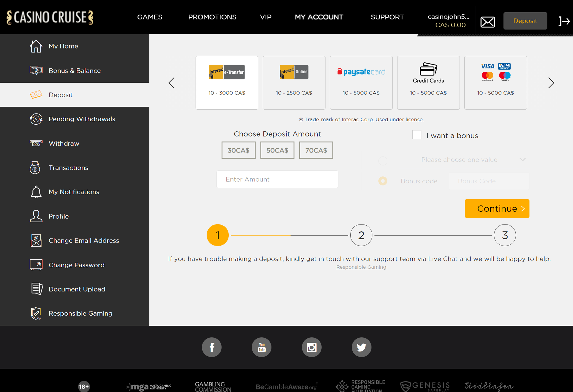Click the Casino Cruise logo
The height and width of the screenshot is (392, 573).
click(x=50, y=18)
